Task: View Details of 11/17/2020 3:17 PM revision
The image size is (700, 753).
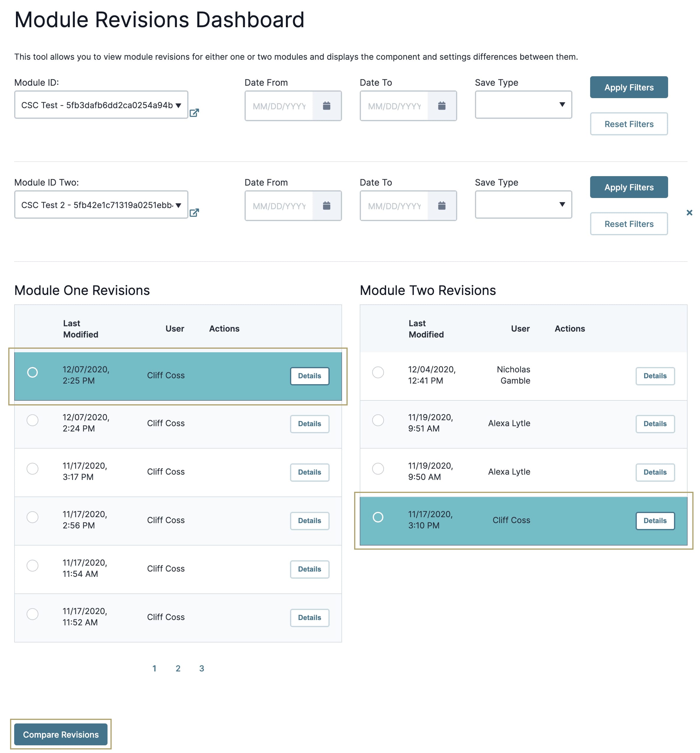Action: [309, 472]
